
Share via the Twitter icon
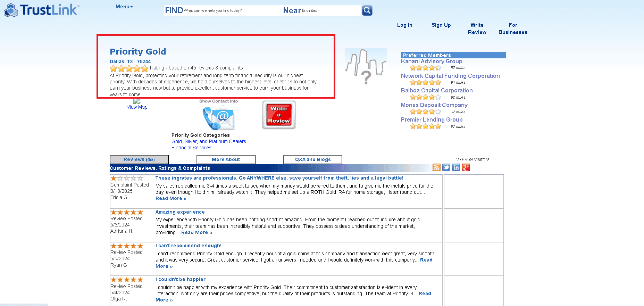pyautogui.click(x=446, y=168)
